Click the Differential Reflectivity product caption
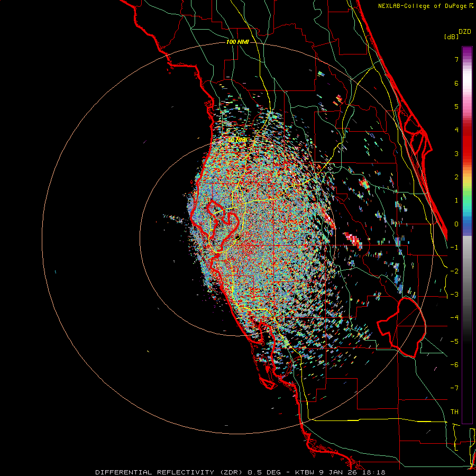This screenshot has height=476, width=476. tap(240, 472)
